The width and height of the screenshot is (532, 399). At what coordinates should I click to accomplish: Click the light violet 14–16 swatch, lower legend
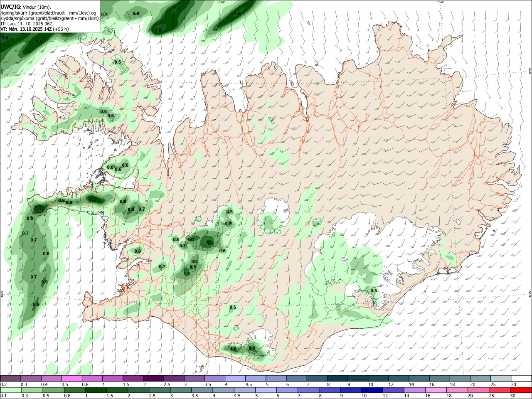click(414, 390)
